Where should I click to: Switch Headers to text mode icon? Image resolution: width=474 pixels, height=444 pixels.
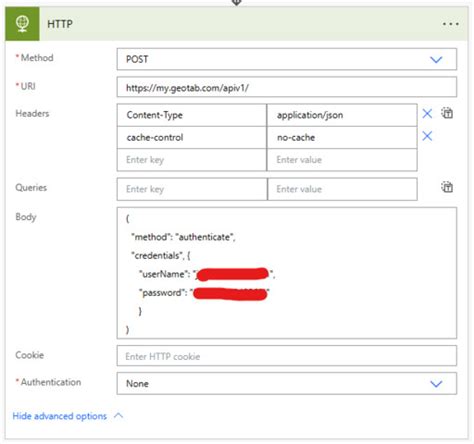(447, 113)
